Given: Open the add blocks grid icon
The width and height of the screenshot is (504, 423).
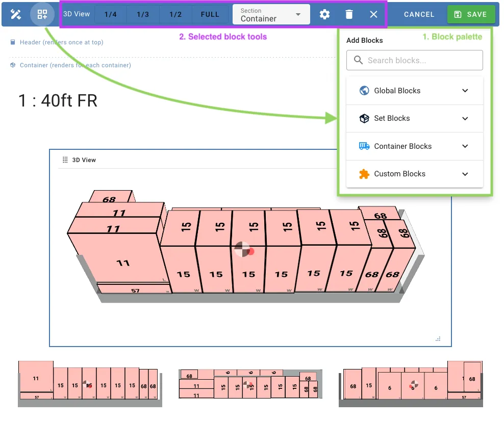Looking at the screenshot, I should (42, 14).
